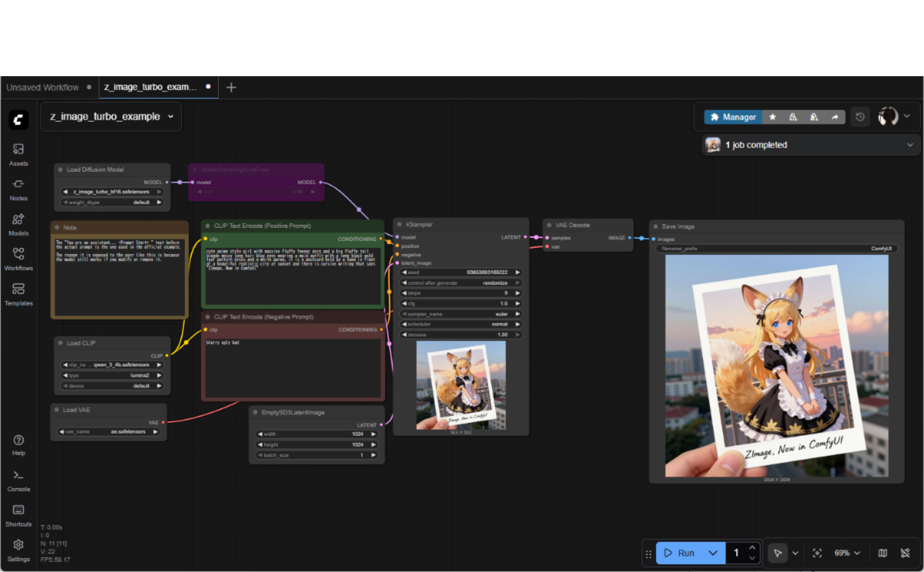Open the user account dropdown chevron
This screenshot has width=924, height=572.
pyautogui.click(x=907, y=116)
